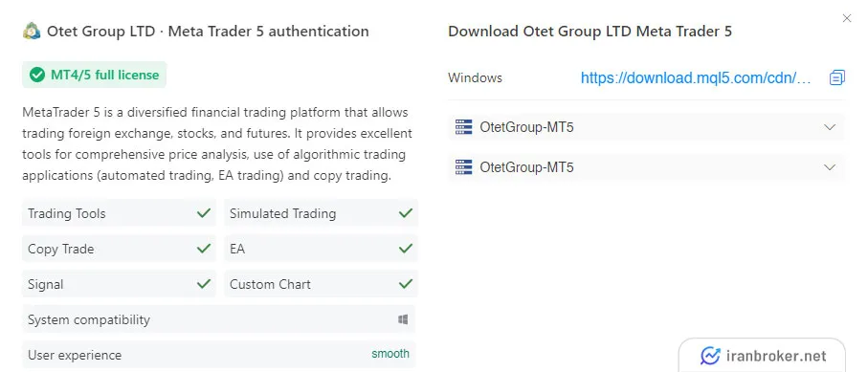Click the 'Download Otet Group LTD Meta Trader 5' heading
The height and width of the screenshot is (372, 868).
pyautogui.click(x=590, y=31)
